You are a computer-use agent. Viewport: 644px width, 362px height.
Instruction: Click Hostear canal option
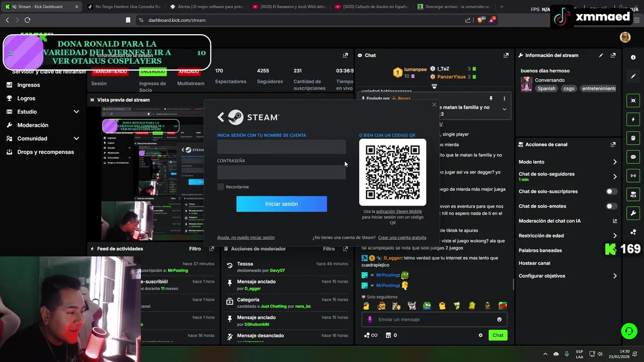pos(534,263)
